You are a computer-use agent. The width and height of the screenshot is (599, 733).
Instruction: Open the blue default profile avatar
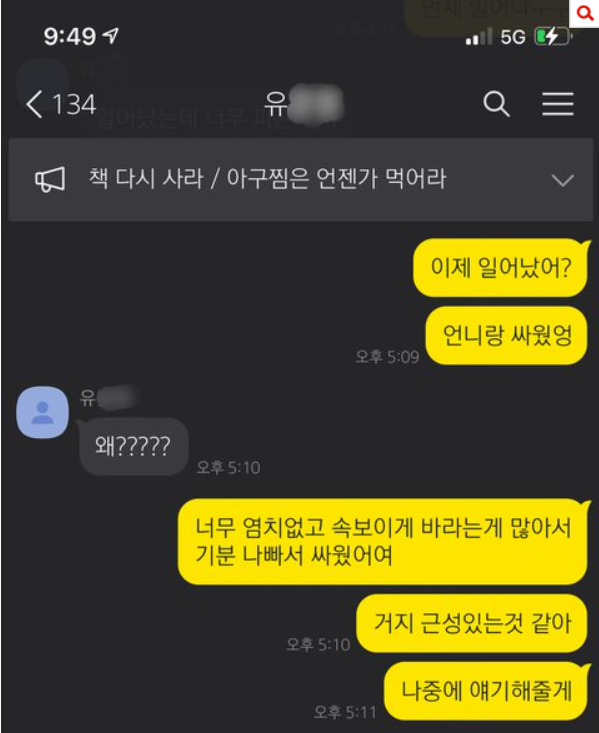(43, 412)
